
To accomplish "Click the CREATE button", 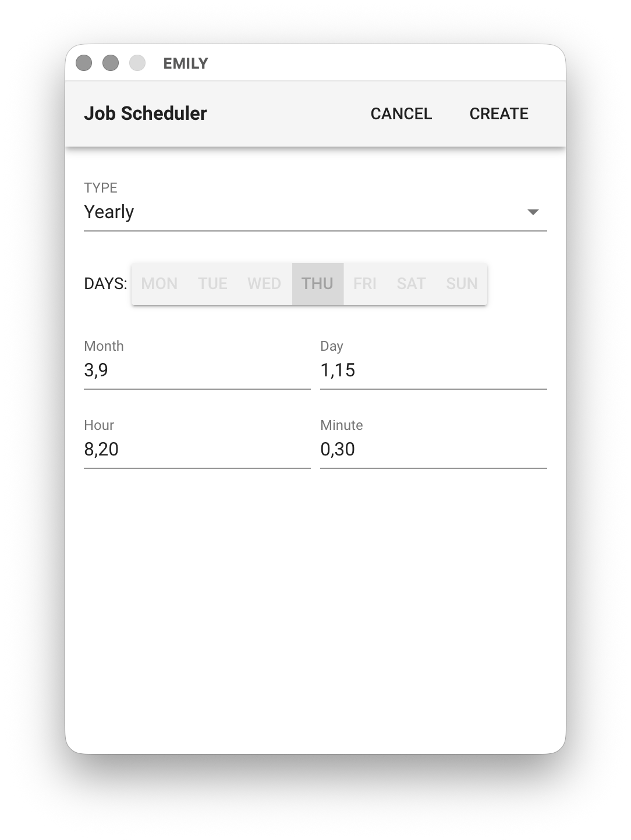I will (499, 113).
